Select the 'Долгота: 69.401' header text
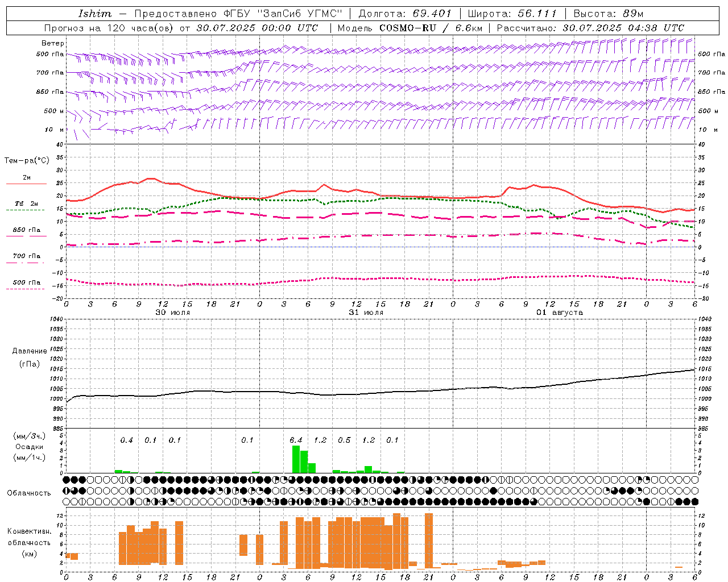 pos(405,14)
